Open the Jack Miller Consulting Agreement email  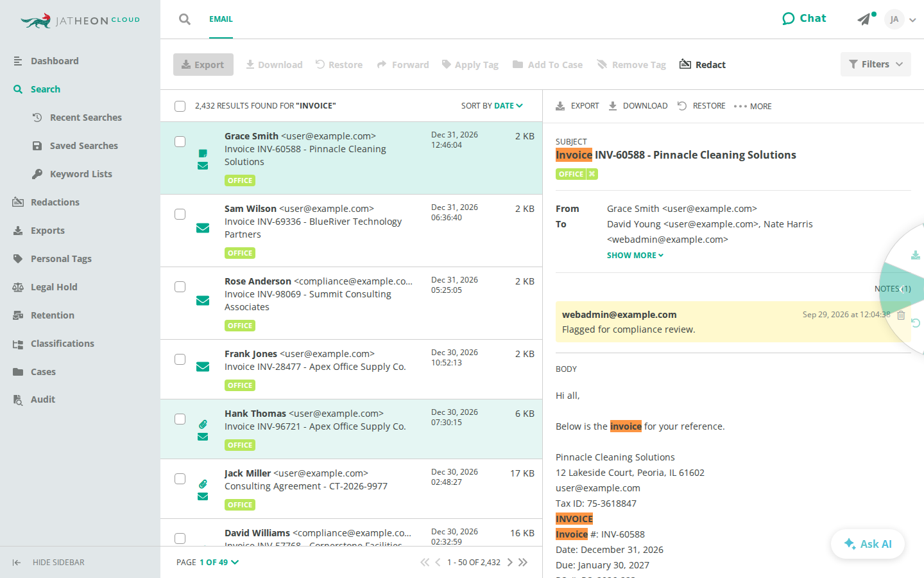pyautogui.click(x=352, y=489)
